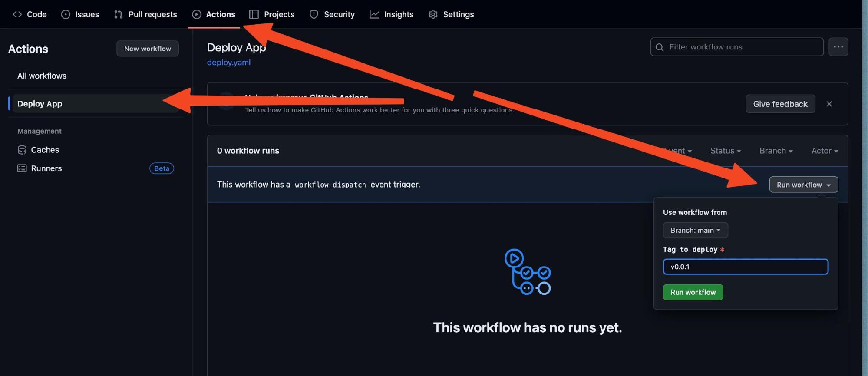Open the Issues tab

click(x=80, y=14)
